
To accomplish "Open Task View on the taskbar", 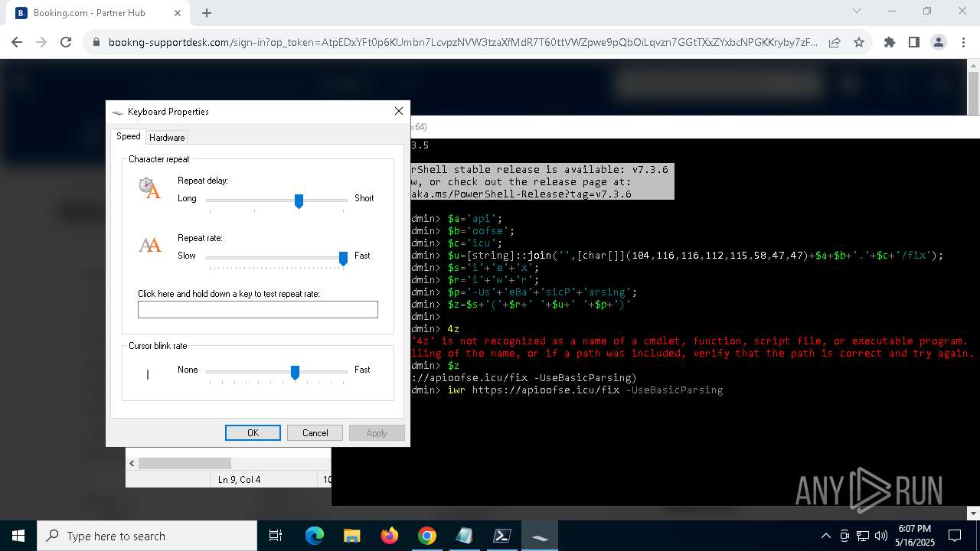I will coord(276,536).
